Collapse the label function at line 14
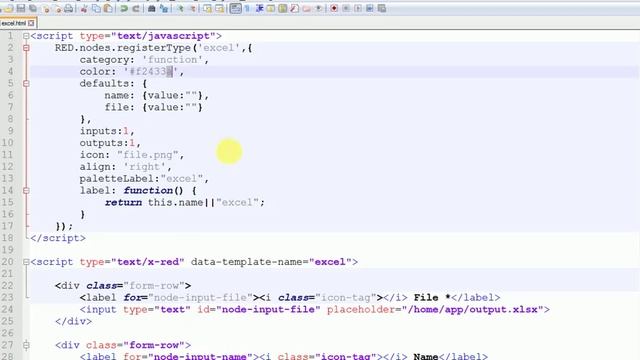 [x=26, y=190]
